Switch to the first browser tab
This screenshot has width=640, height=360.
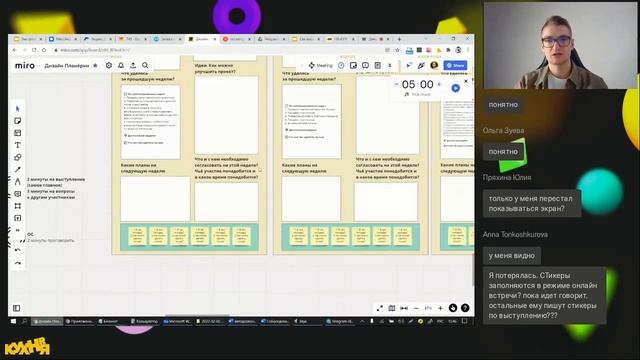pos(28,39)
